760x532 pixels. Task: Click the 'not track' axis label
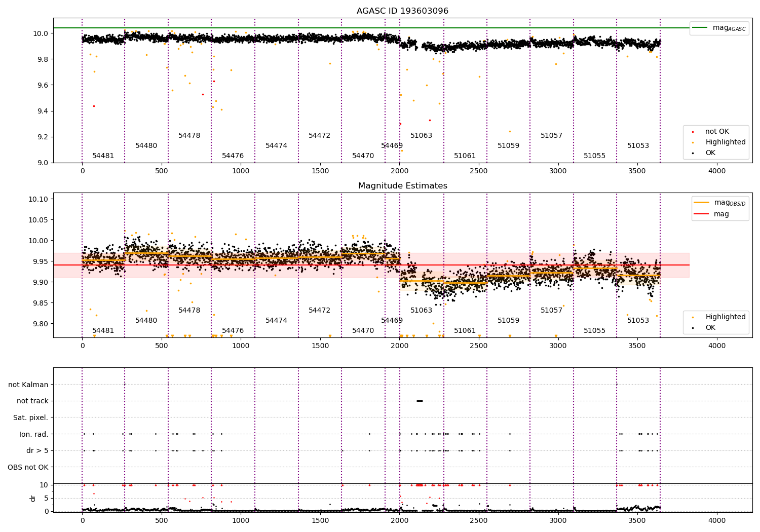pyautogui.click(x=32, y=401)
